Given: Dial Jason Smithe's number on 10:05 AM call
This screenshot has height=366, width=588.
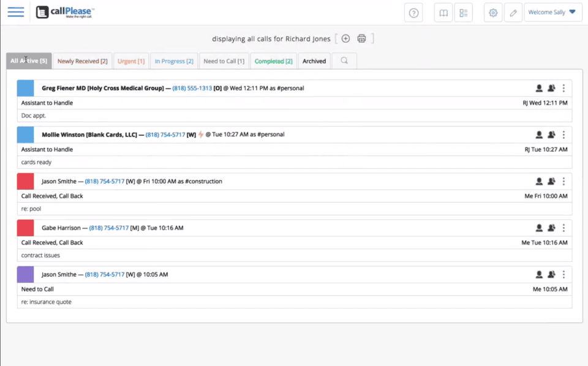Looking at the screenshot, I should coord(105,275).
